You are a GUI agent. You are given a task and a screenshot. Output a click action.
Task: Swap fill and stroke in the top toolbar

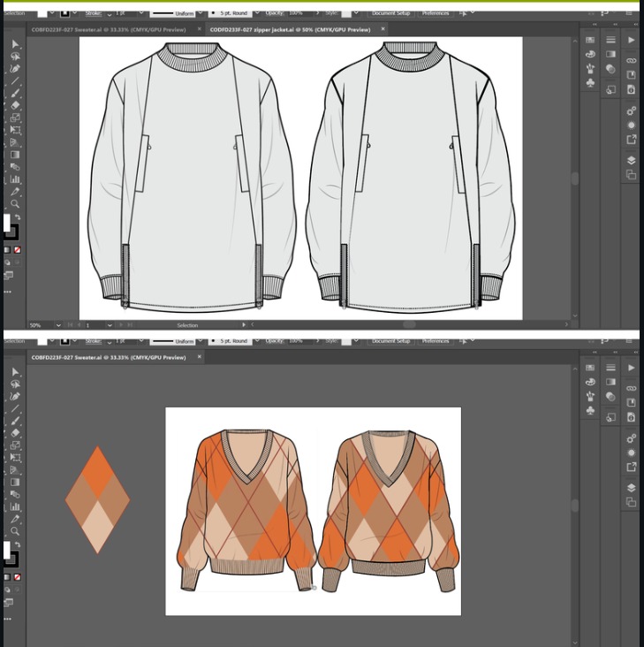(x=17, y=217)
